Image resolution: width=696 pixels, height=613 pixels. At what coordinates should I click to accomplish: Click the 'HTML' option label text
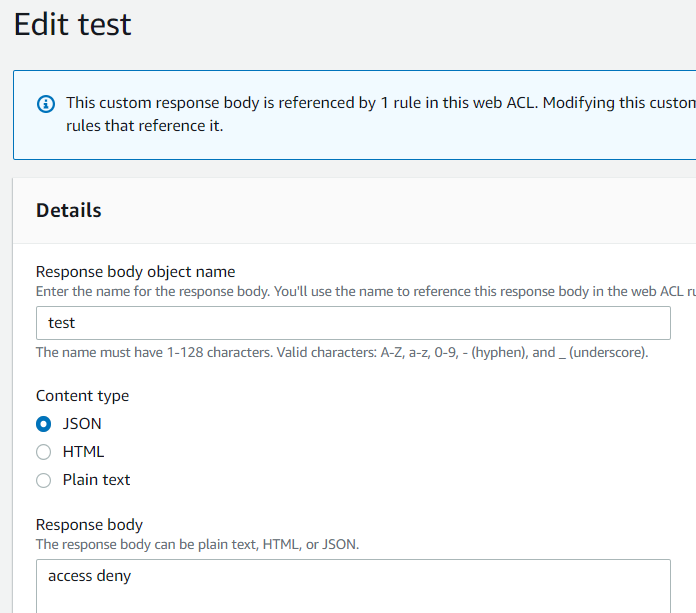(83, 452)
